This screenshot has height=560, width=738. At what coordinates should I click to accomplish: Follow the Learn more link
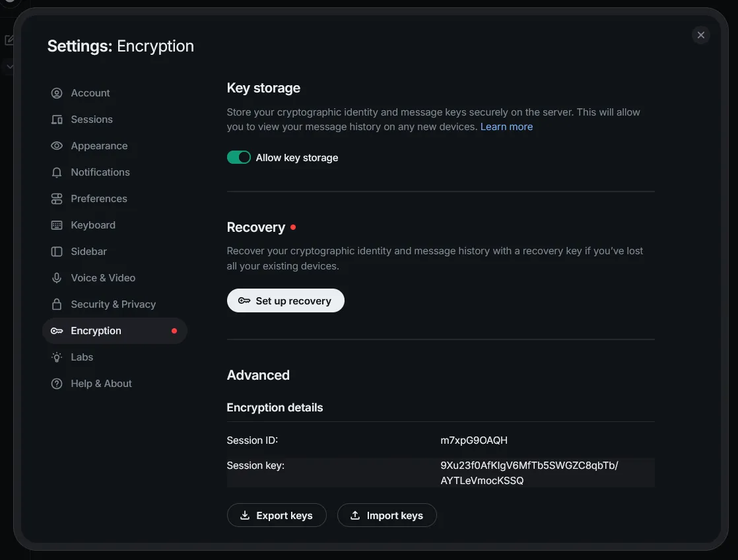(506, 127)
